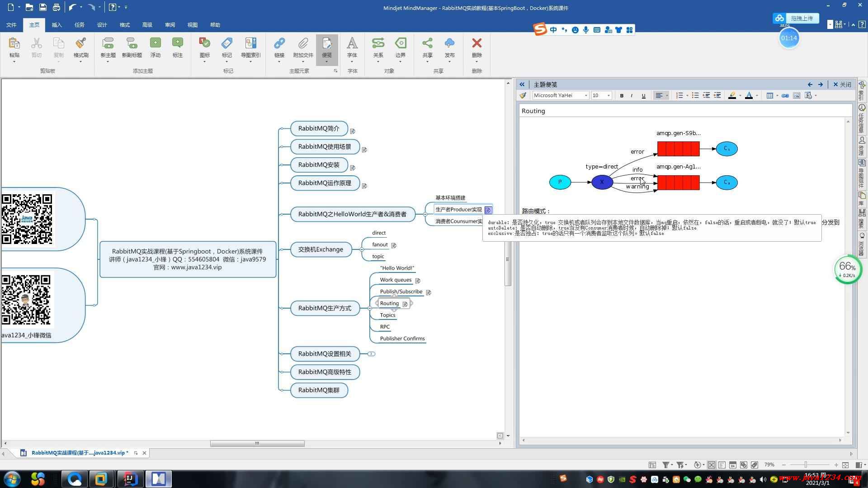868x488 pixels.
Task: Open the Microsoft YaHei font dropdown
Action: [586, 95]
